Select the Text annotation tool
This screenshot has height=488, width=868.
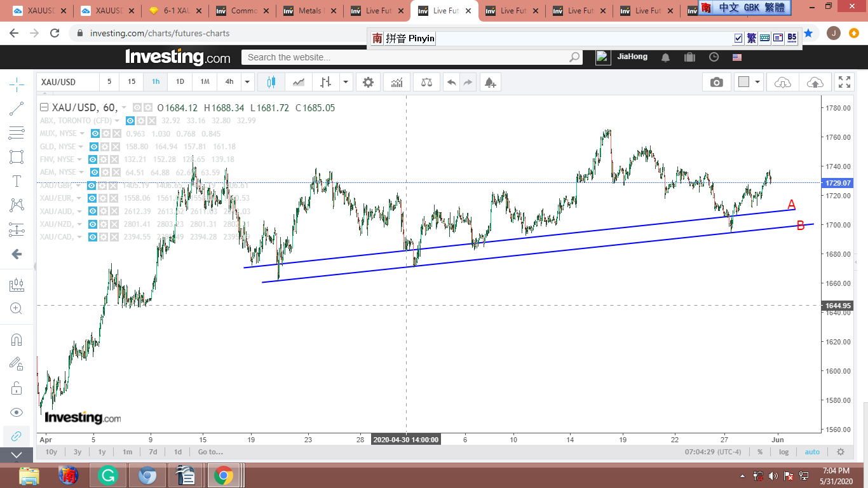point(17,181)
